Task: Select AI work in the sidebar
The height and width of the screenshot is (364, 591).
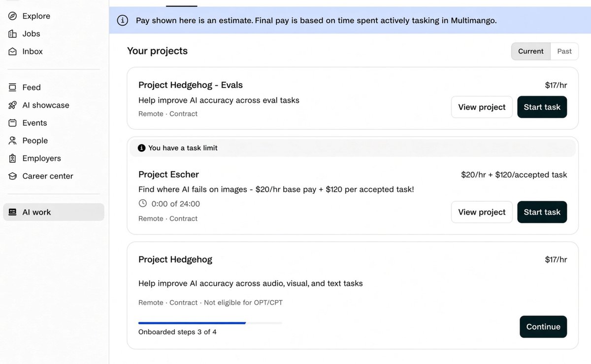Action: [54, 212]
